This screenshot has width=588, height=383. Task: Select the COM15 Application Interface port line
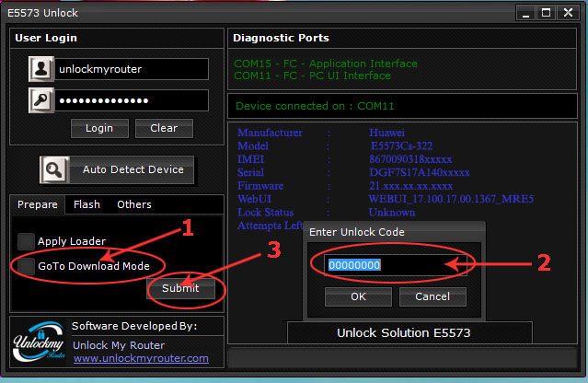tap(326, 64)
